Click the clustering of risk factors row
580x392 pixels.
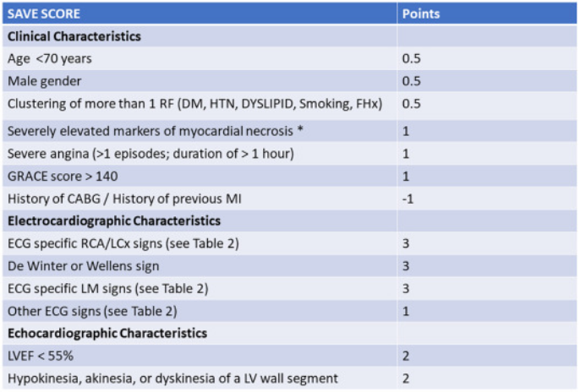pyautogui.click(x=194, y=104)
